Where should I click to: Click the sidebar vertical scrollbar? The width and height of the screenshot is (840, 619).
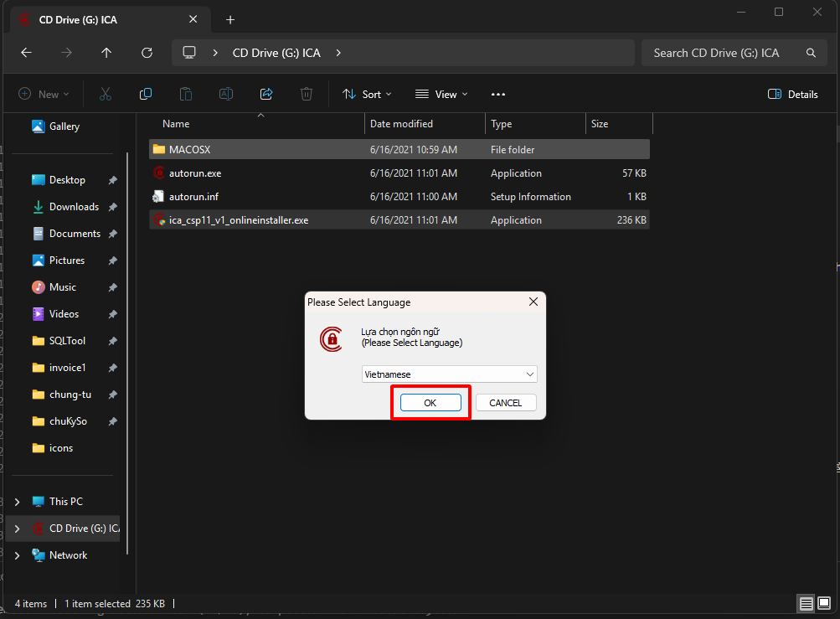127,353
